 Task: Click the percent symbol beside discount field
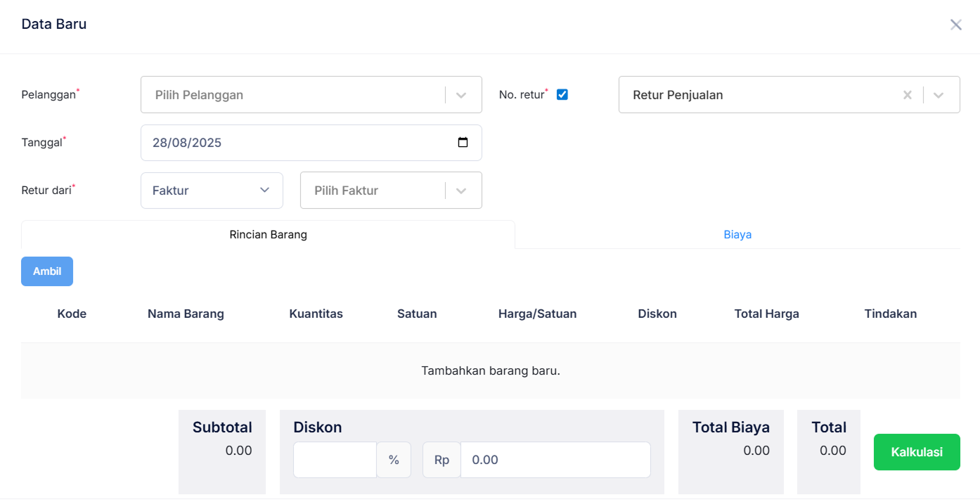point(394,460)
